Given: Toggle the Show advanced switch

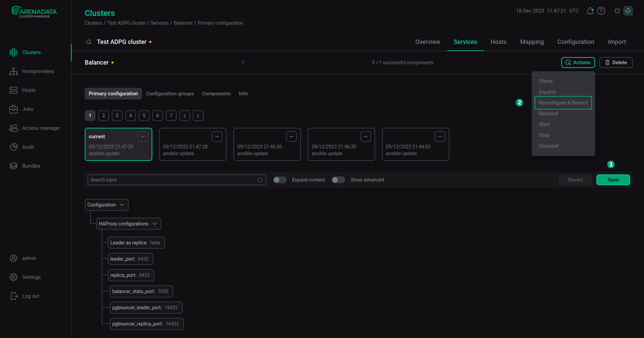Looking at the screenshot, I should pos(338,180).
